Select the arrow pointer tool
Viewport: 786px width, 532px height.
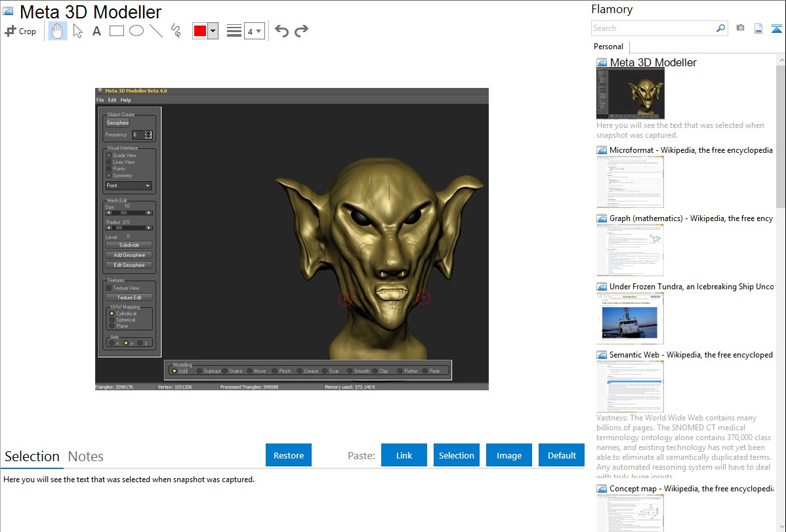pos(77,31)
